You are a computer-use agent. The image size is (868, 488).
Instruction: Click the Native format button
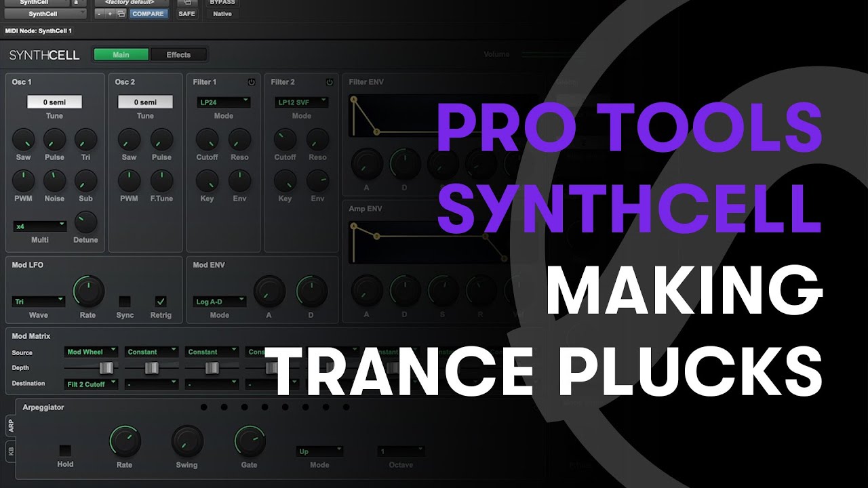(222, 14)
